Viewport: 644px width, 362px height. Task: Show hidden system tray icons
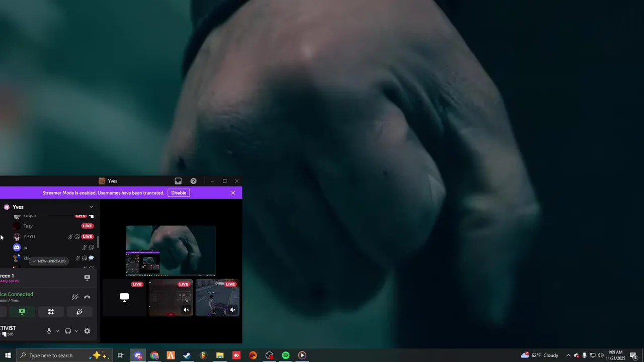[x=569, y=355]
